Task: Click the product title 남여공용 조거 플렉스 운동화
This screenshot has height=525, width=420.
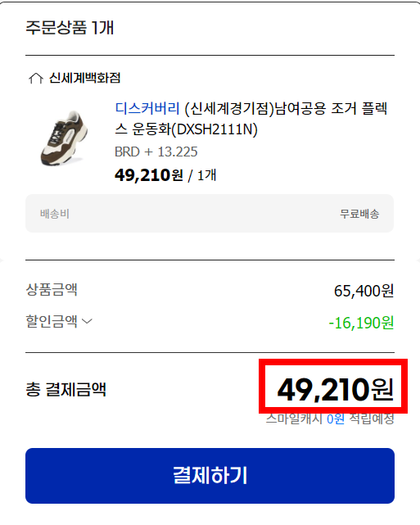Action: pos(251,119)
